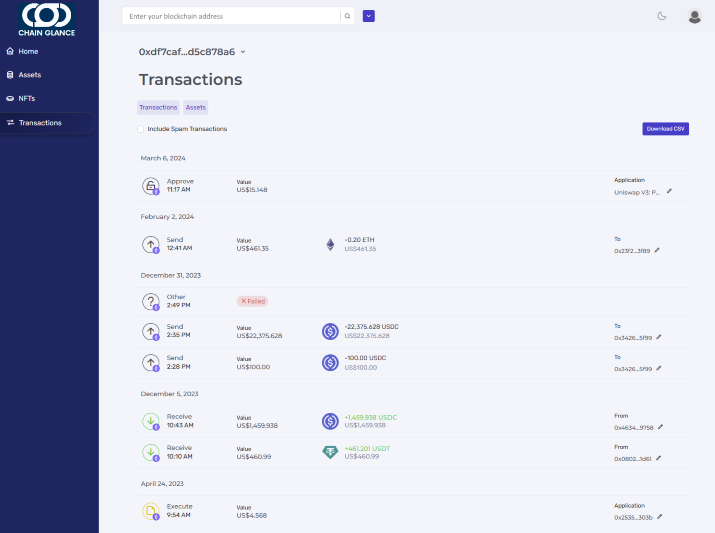Open the user profile avatar
Viewport: 715px width, 533px height.
point(694,16)
